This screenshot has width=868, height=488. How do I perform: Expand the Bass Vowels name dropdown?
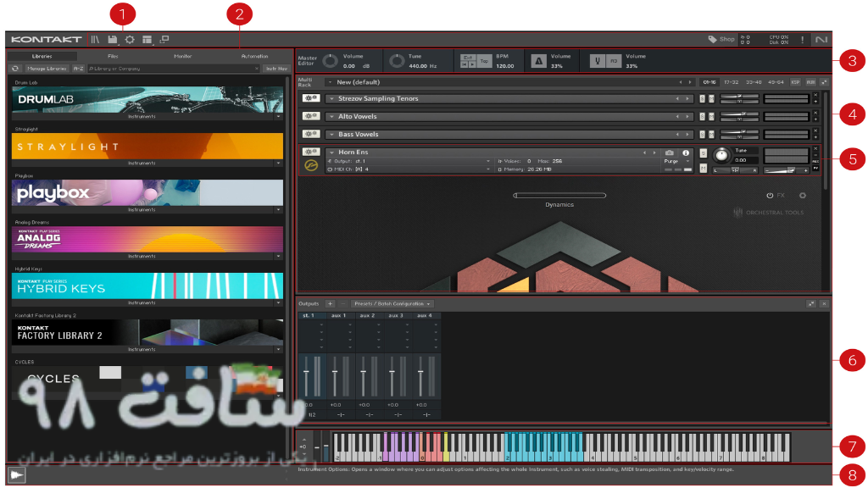(x=331, y=134)
